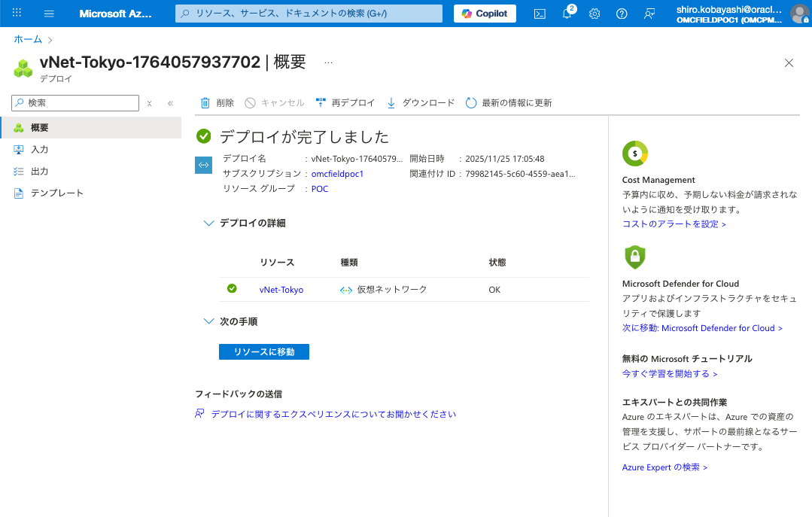This screenshot has width=812, height=517.
Task: Click the ダウンロード toolbar button
Action: click(x=421, y=102)
